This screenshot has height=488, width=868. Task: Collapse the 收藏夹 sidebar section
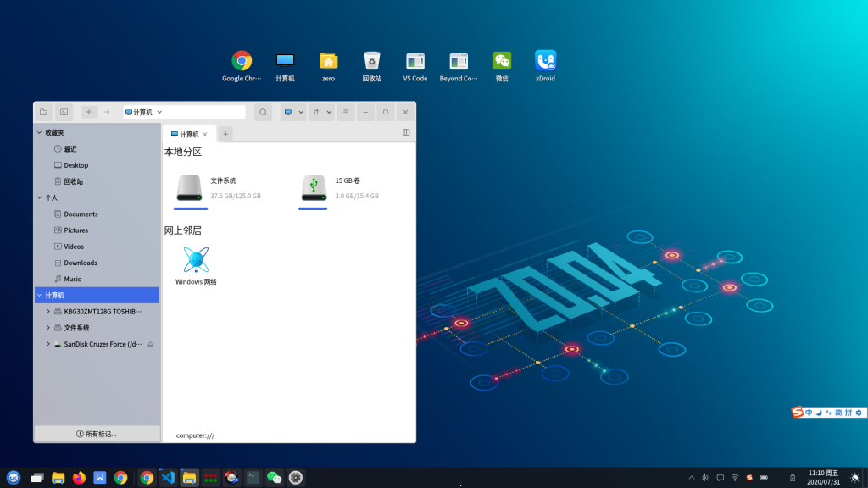39,133
